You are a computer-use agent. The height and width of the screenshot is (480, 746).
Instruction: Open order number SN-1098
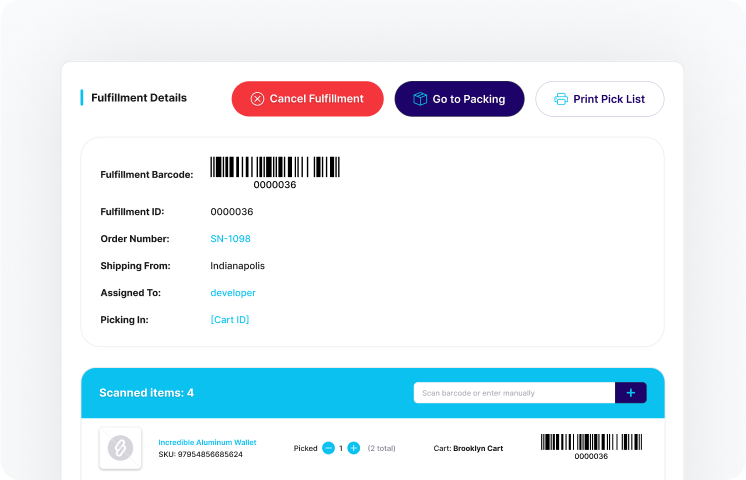tap(230, 239)
